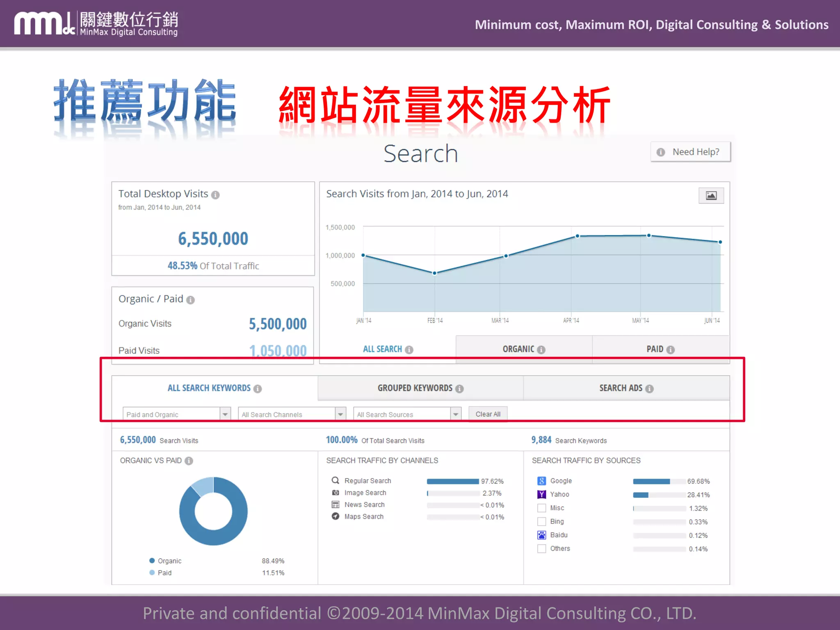
Task: Open the All Search Channels dropdown
Action: [x=292, y=414]
